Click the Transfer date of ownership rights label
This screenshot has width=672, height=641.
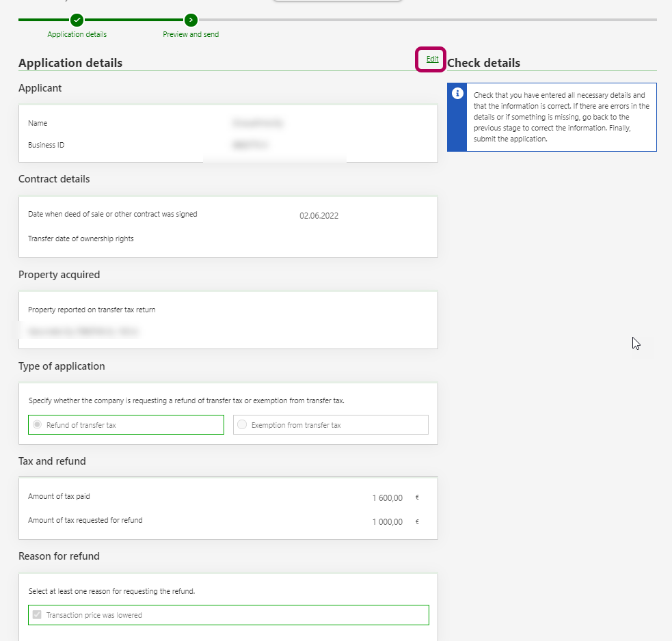coord(81,239)
